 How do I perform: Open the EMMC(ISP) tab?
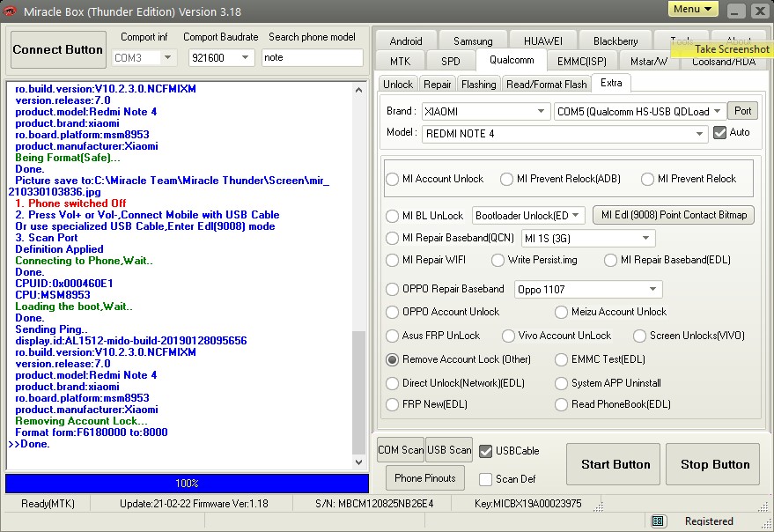tap(581, 62)
